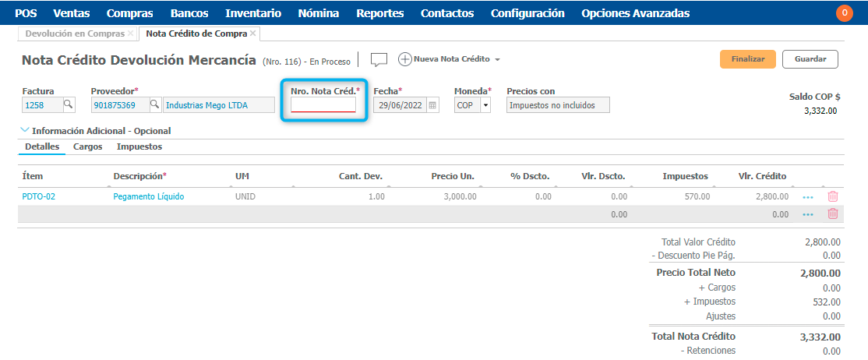This screenshot has height=360, width=868.
Task: Open the Pegamento Líquido description link
Action: pos(149,197)
